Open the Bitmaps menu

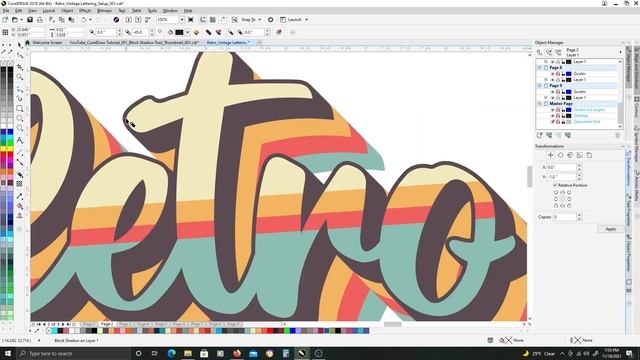point(104,11)
